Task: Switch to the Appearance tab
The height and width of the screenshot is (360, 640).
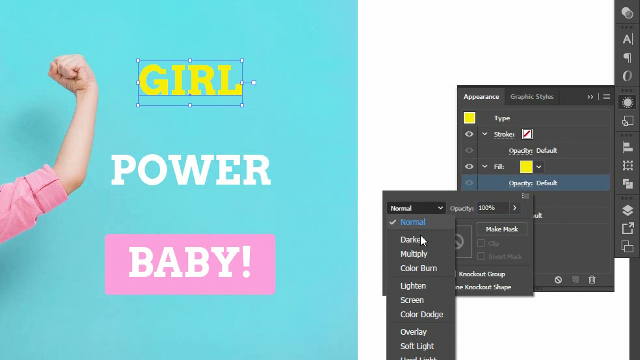Action: tap(481, 97)
